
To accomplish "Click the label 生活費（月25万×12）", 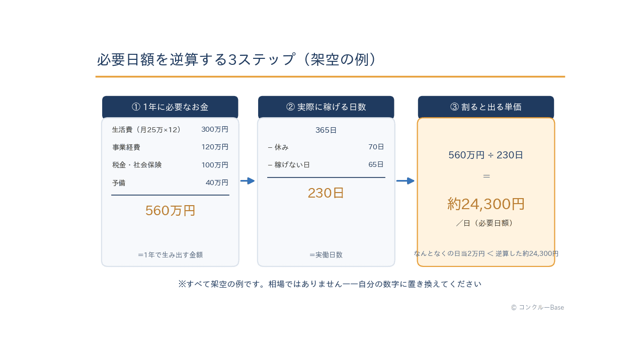I will tap(146, 129).
